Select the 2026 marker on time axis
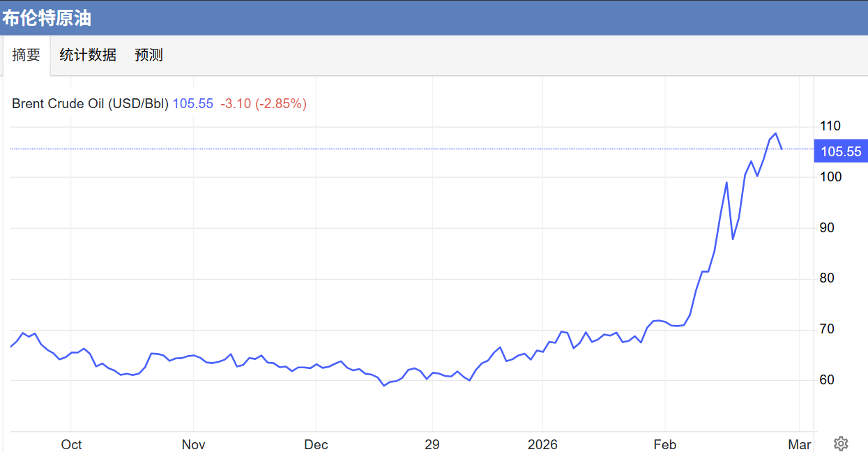 pos(542,445)
